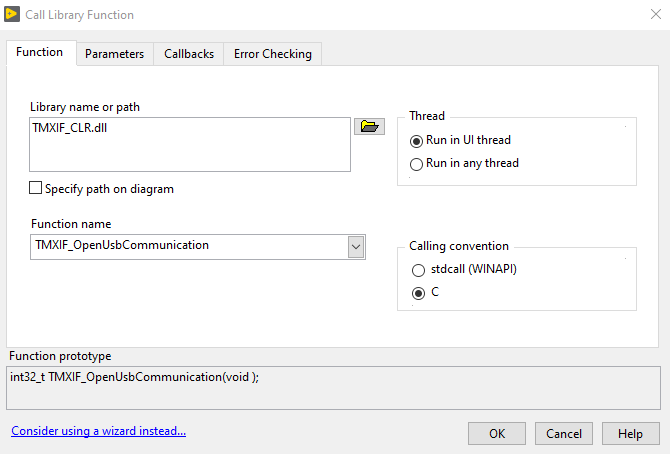Click the Function name text box
The height and width of the screenshot is (454, 670).
[190, 245]
